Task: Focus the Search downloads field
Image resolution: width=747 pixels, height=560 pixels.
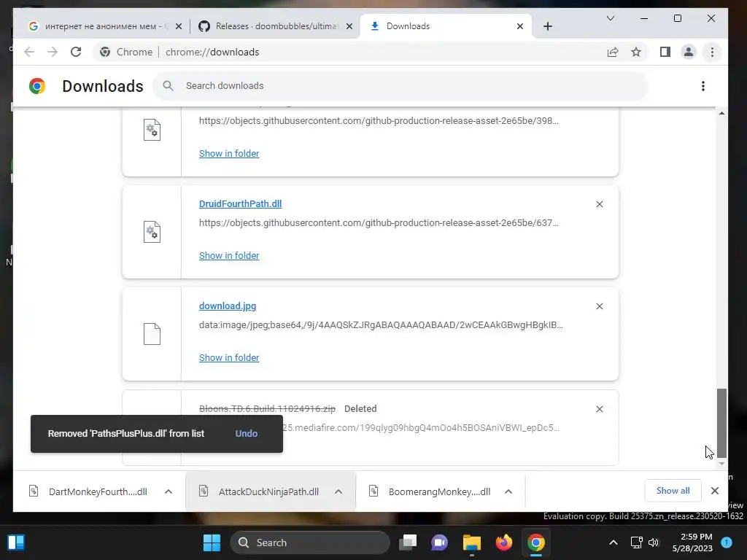Action: coord(400,86)
